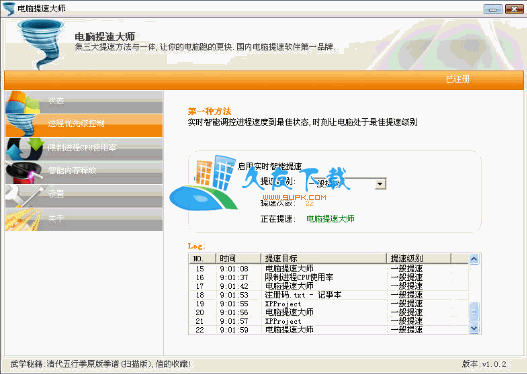
Task: Click the tornado icon beside 进程优先级控制
Action: pos(21,125)
